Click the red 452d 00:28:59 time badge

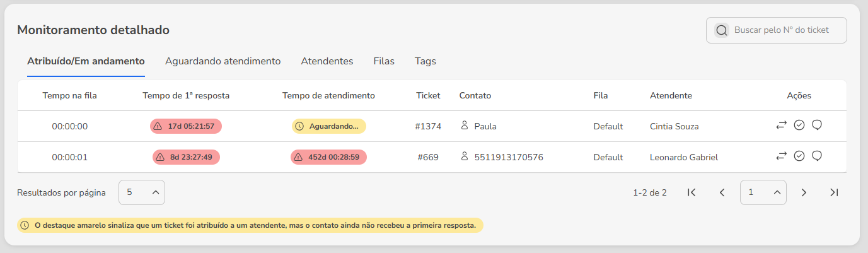(328, 157)
